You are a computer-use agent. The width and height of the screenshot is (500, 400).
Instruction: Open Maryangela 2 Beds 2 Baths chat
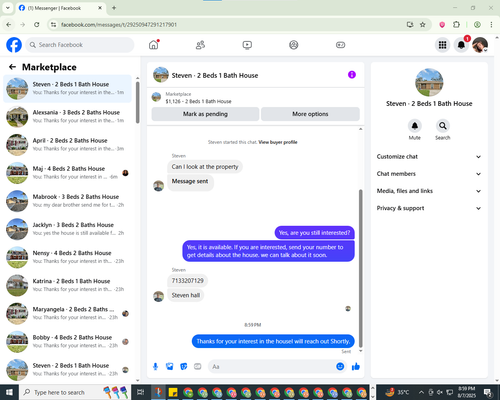point(67,313)
